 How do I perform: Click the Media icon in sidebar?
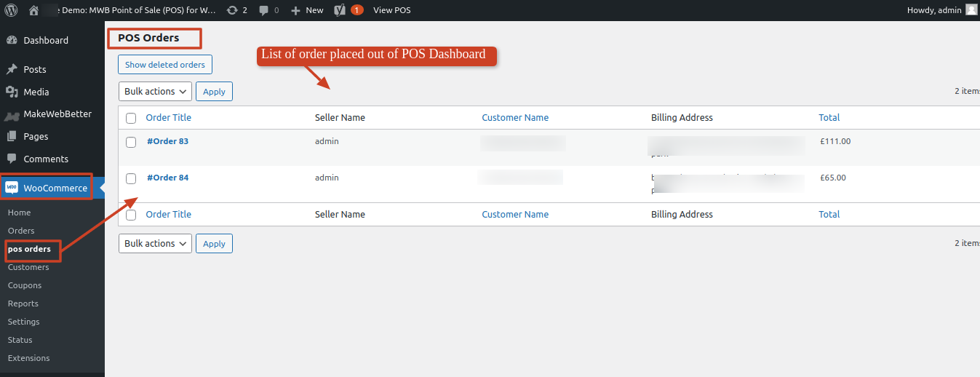(x=12, y=92)
